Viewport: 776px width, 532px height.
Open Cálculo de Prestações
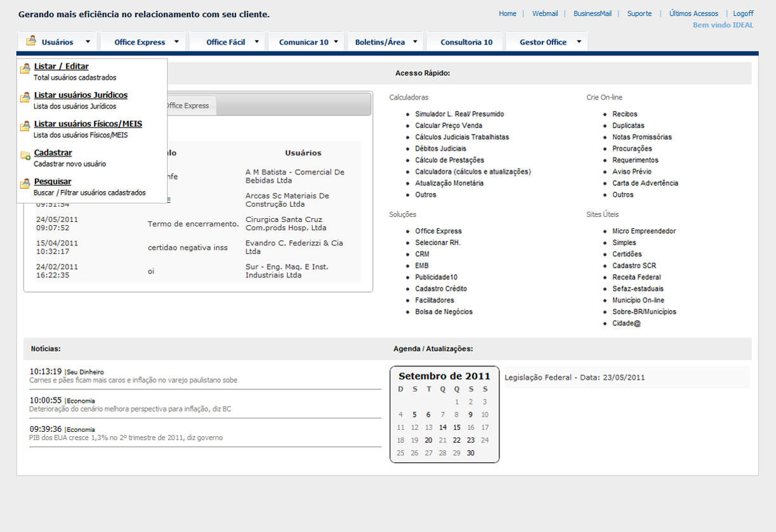point(449,160)
